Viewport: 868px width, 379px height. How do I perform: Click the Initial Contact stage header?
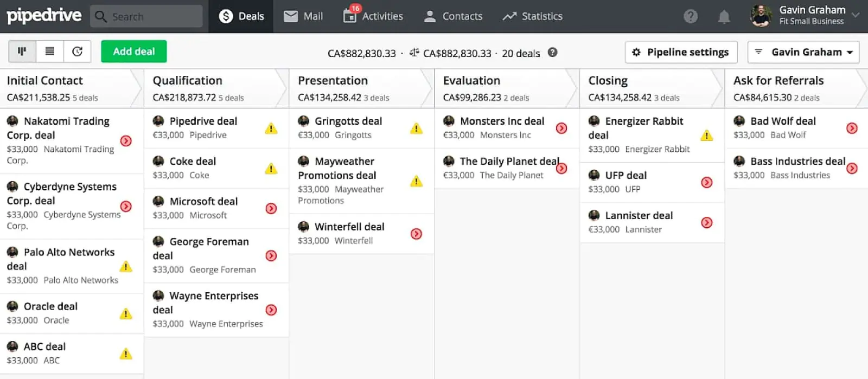[x=71, y=88]
